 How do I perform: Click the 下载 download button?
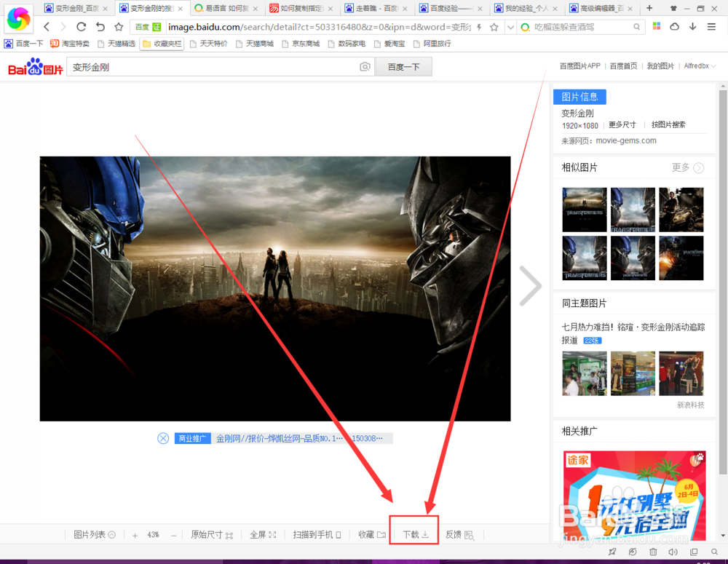pos(415,535)
